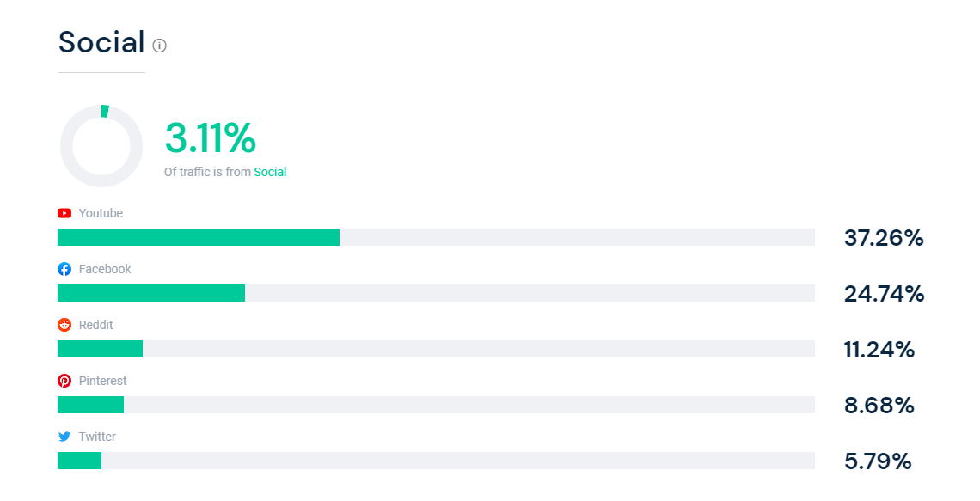The image size is (980, 501).
Task: Click the Reddit traffic share bar
Action: 100,349
